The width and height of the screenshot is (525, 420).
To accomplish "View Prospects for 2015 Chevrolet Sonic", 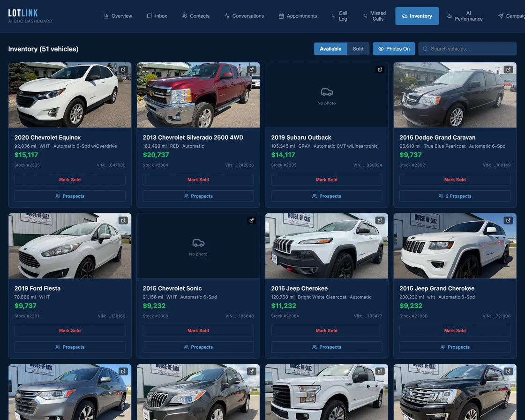I will pos(198,347).
